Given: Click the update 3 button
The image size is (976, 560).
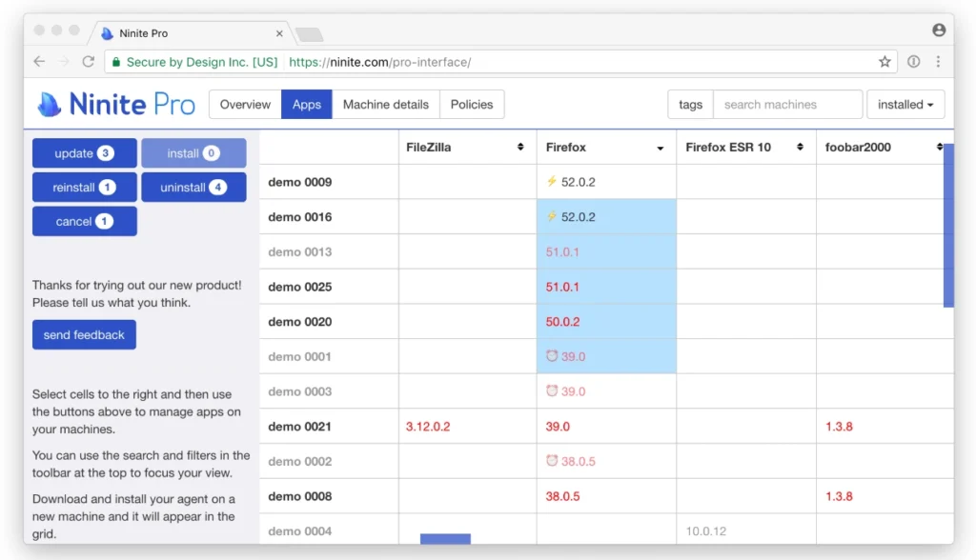Looking at the screenshot, I should 84,152.
